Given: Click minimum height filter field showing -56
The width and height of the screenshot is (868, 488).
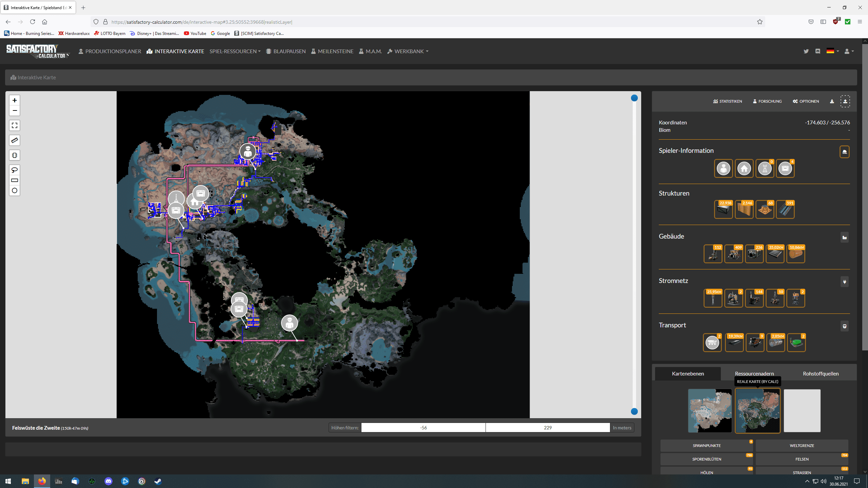Looking at the screenshot, I should (423, 428).
